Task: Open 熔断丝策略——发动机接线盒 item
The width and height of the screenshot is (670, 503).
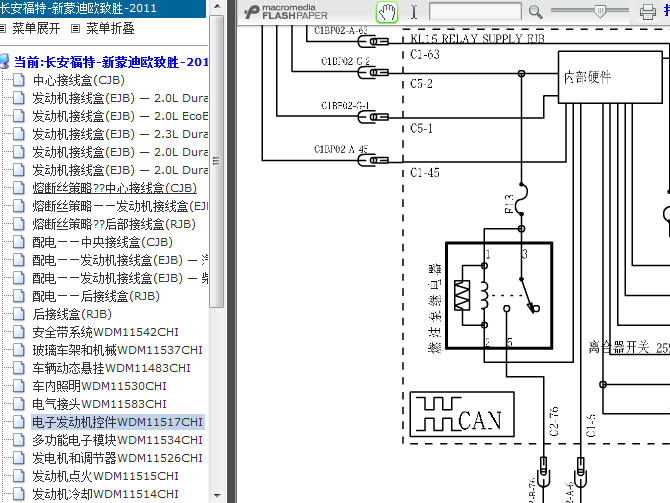Action: coord(120,206)
